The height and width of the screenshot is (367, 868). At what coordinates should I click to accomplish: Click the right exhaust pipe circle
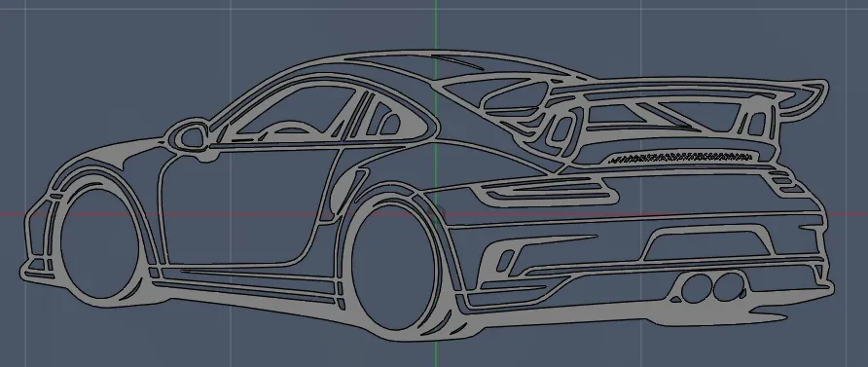[728, 286]
